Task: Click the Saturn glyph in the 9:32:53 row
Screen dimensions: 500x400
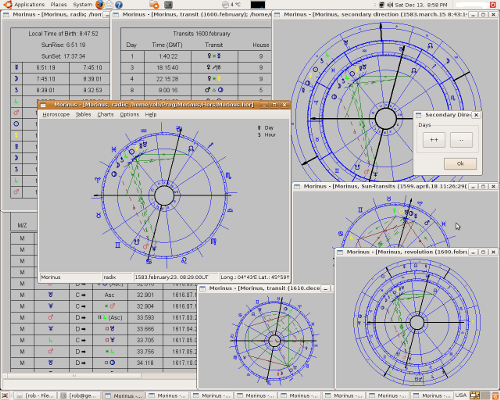Action: click(x=16, y=90)
